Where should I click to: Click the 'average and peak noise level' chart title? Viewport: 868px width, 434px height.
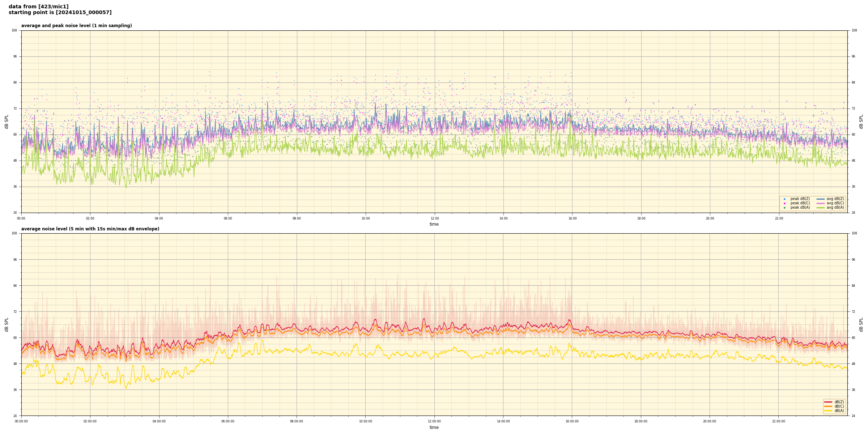click(76, 26)
